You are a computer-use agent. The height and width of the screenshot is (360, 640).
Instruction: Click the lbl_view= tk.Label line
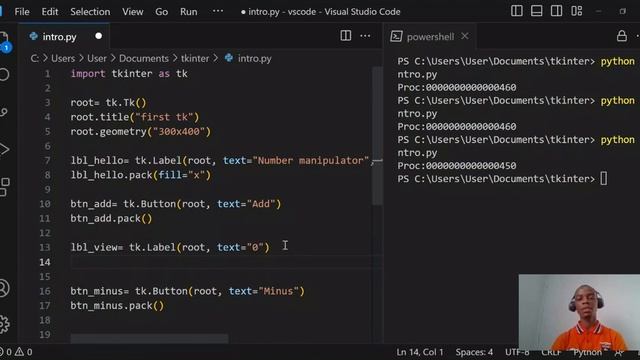pos(170,247)
